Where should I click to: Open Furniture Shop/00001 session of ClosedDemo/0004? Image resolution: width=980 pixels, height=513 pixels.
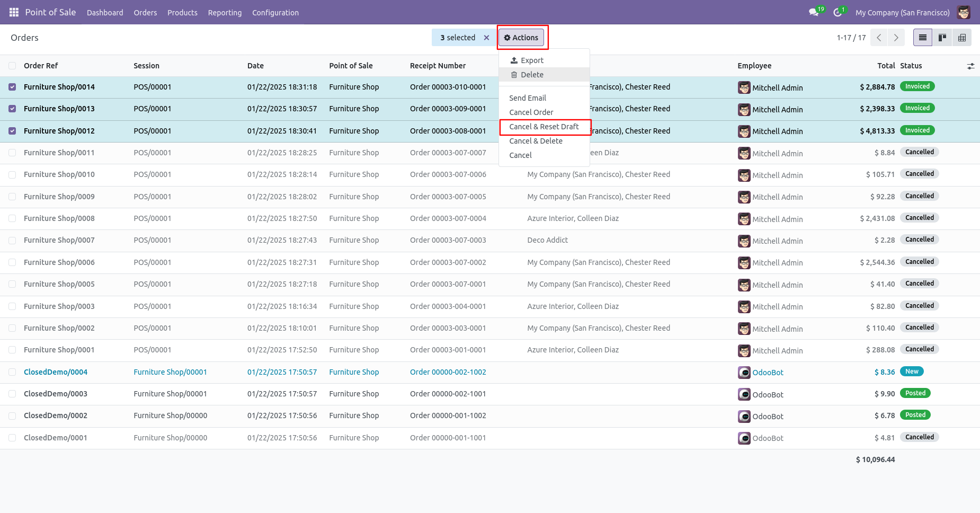coord(170,372)
